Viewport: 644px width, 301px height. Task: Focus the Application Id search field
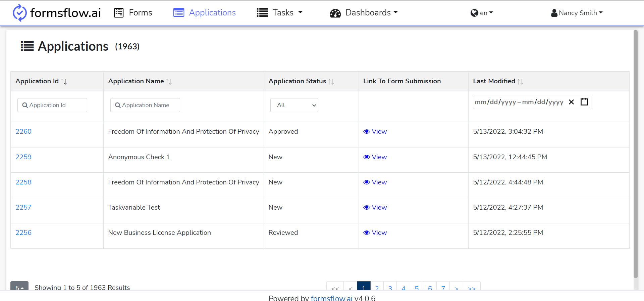tap(52, 105)
